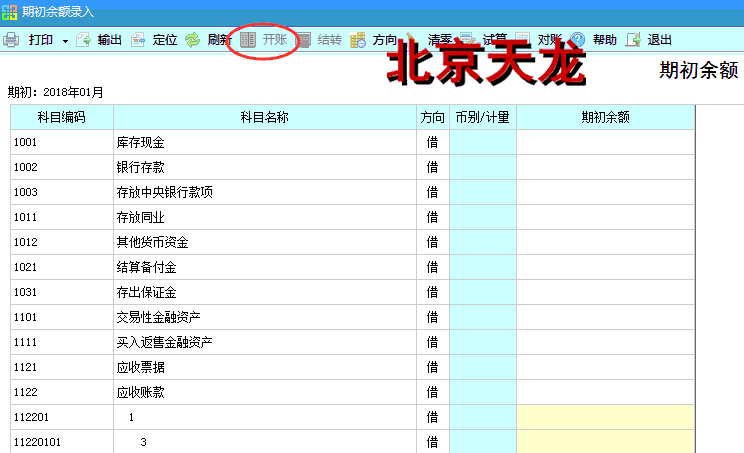Click the 定位 locate icon
The image size is (744, 453).
click(x=138, y=40)
